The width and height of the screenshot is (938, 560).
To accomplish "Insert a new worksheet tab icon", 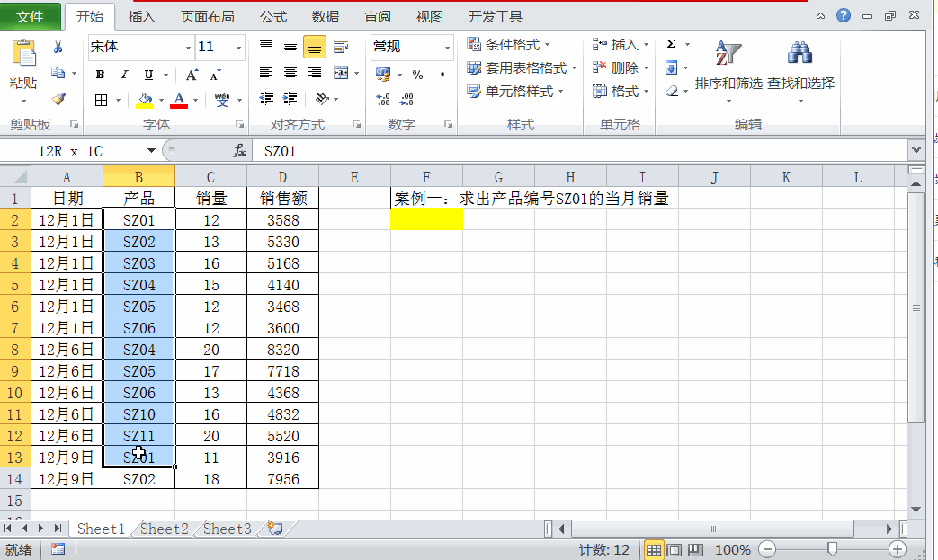I will click(x=275, y=529).
